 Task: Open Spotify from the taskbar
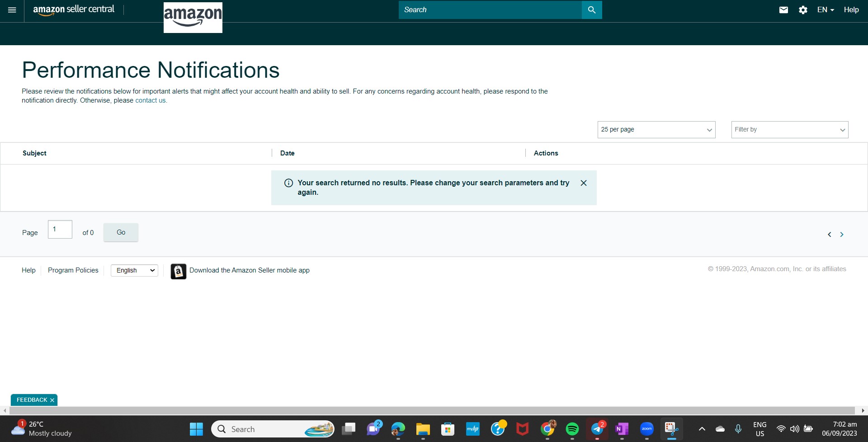click(572, 429)
